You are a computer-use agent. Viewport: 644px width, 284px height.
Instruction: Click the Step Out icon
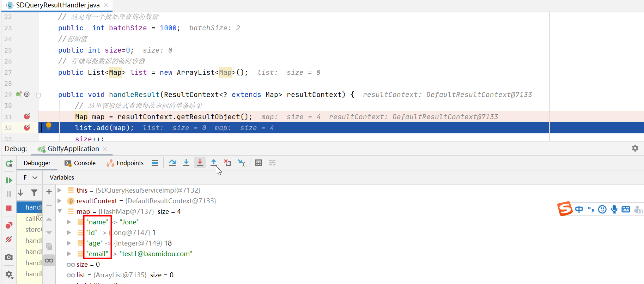click(214, 163)
